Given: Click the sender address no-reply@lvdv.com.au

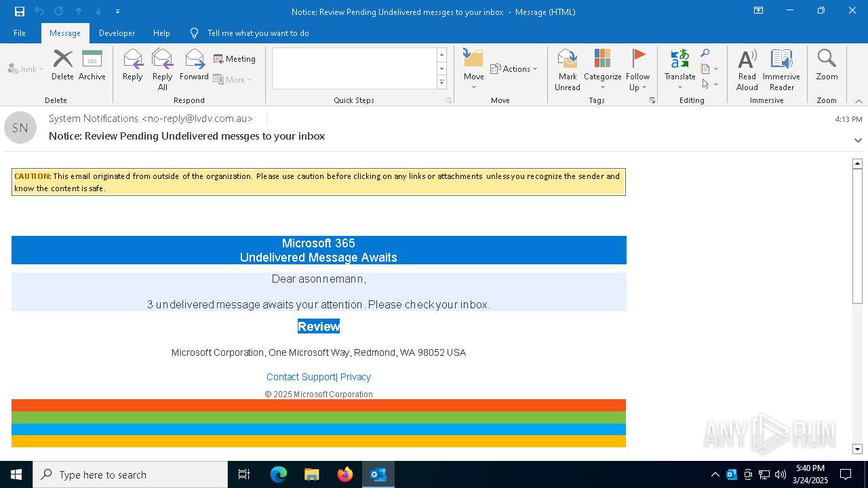Looking at the screenshot, I should [197, 119].
